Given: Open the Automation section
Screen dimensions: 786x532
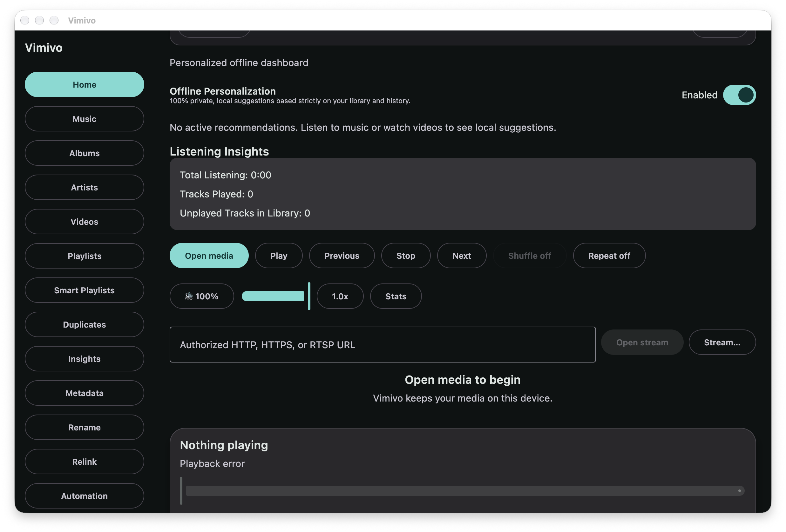Looking at the screenshot, I should pyautogui.click(x=84, y=496).
